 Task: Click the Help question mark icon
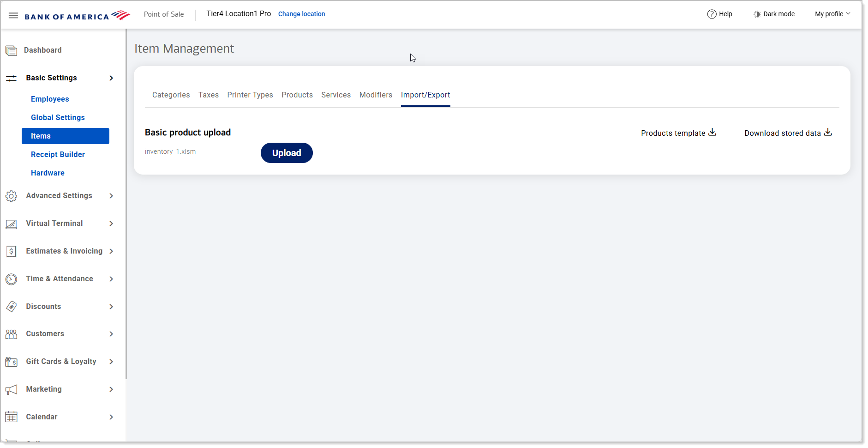[712, 14]
